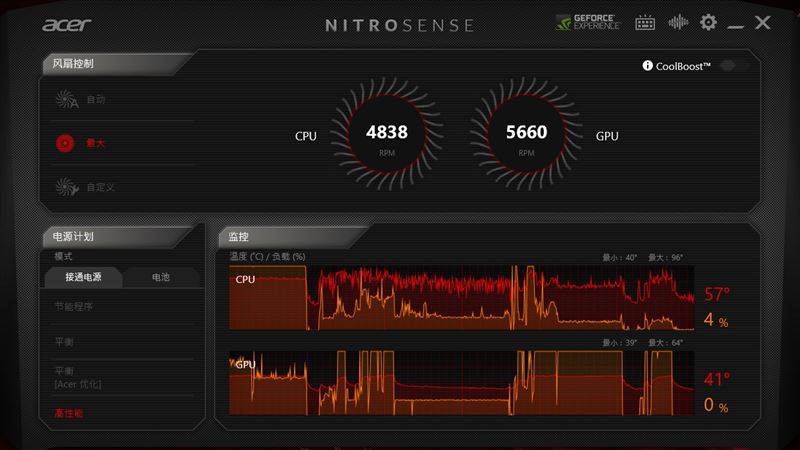
Task: Open GeForce Experience from the header
Action: [588, 22]
